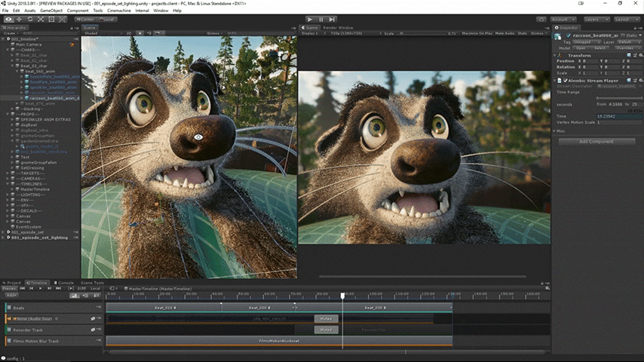
Task: Select the Rect transform tool
Action: (51, 20)
